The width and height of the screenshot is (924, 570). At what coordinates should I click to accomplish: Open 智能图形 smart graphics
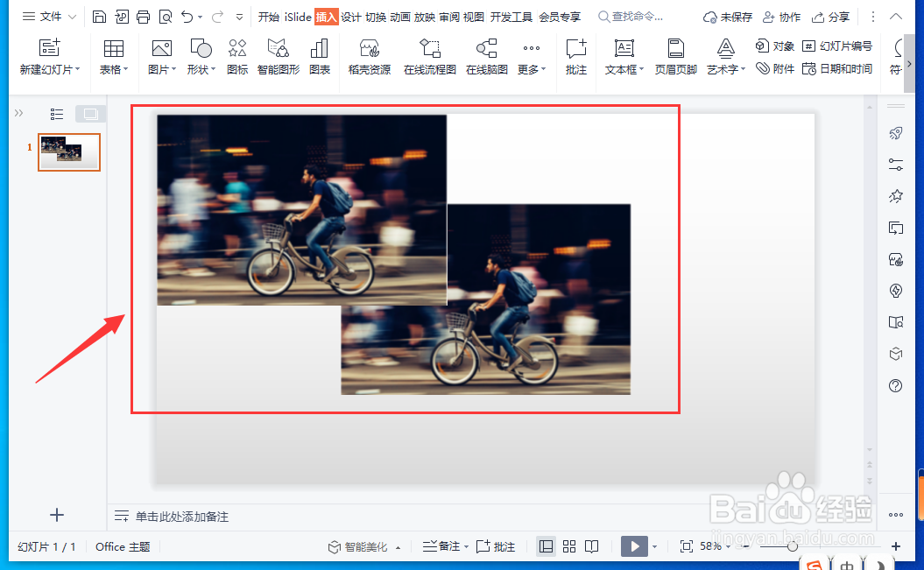coord(279,57)
